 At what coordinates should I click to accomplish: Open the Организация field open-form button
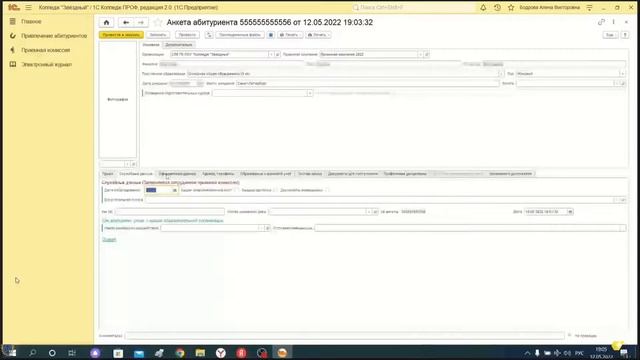coord(278,54)
